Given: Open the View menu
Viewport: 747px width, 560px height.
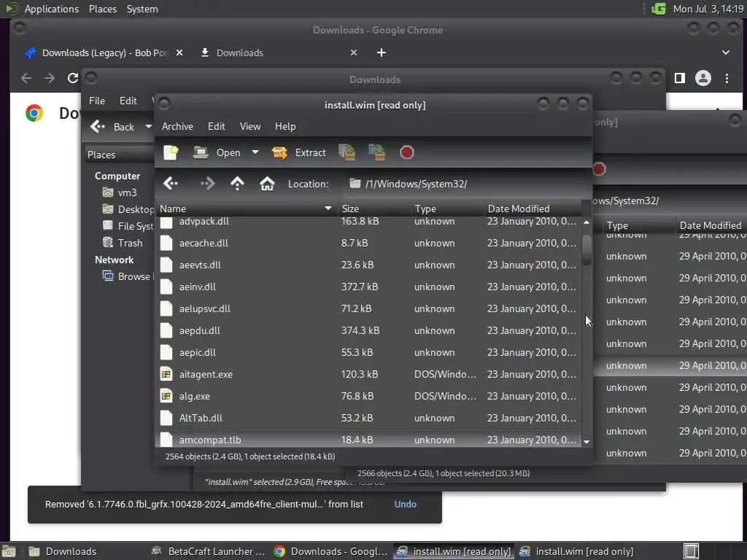Looking at the screenshot, I should [x=250, y=126].
